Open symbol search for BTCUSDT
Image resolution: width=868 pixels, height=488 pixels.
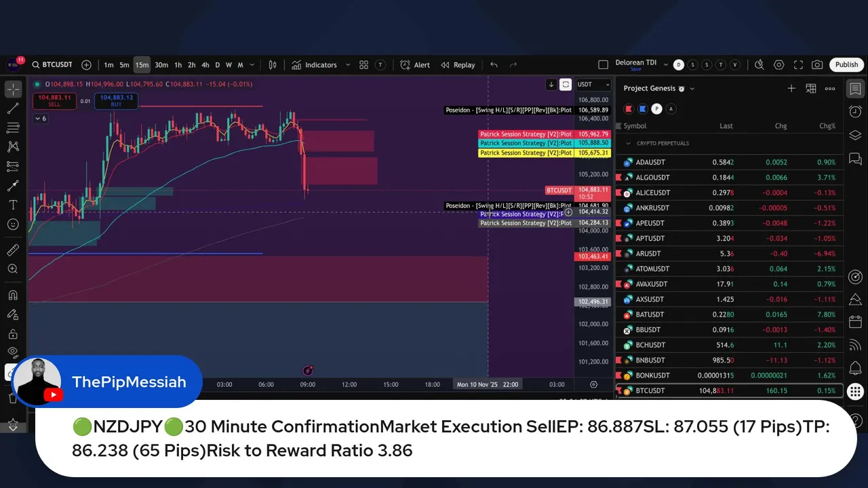pyautogui.click(x=52, y=64)
